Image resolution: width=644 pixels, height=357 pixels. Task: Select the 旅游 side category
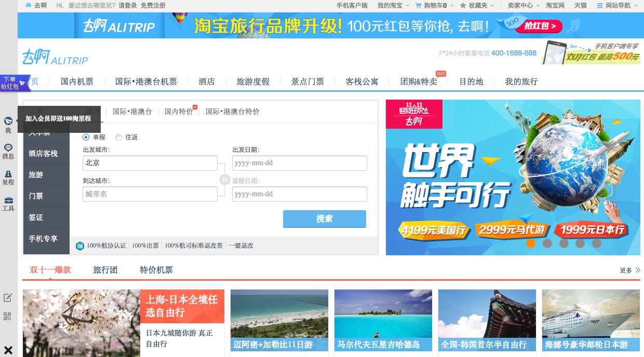(46, 175)
